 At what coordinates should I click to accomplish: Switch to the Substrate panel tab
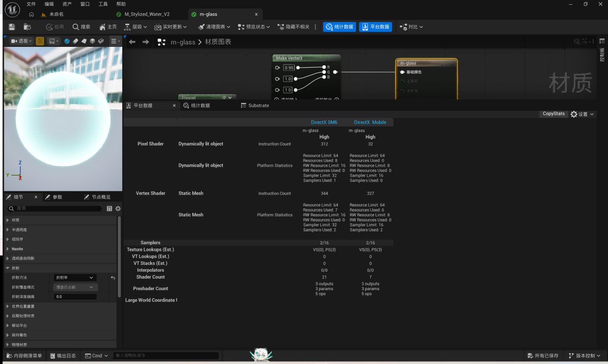coord(255,106)
